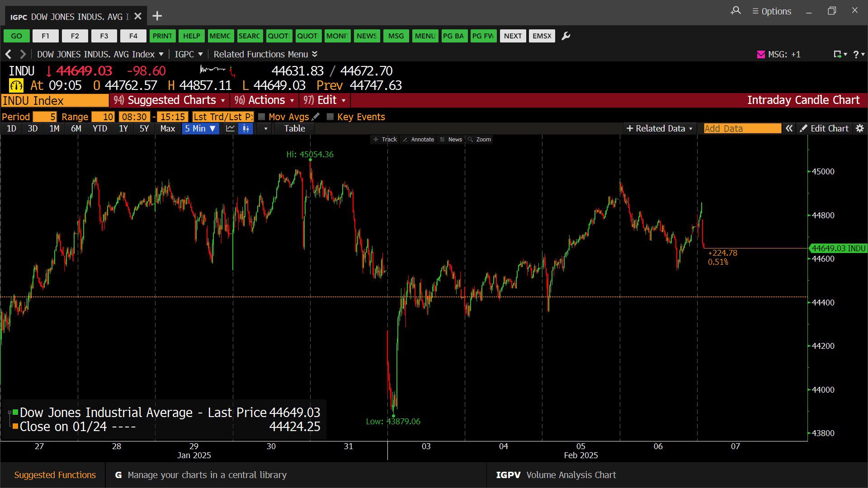Click the Add Data input field
Screen dimensions: 868x488
coord(742,129)
